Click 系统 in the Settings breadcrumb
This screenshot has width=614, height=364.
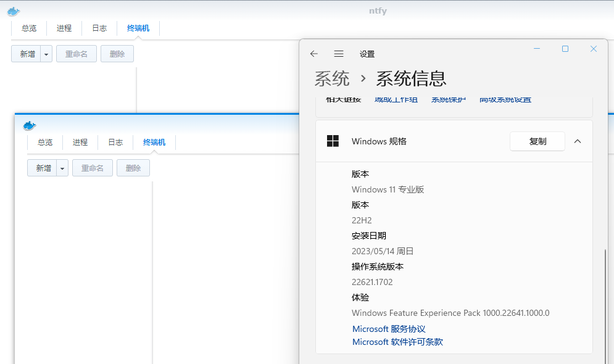[x=332, y=79]
